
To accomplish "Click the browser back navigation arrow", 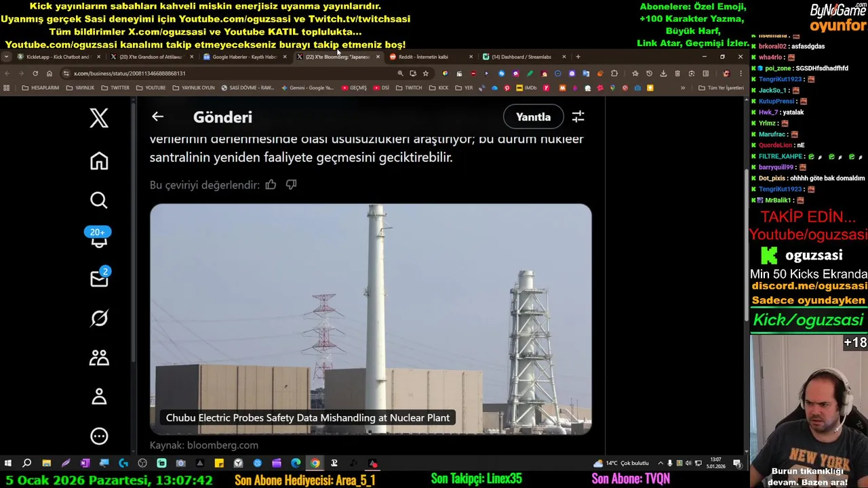I will tap(7, 73).
